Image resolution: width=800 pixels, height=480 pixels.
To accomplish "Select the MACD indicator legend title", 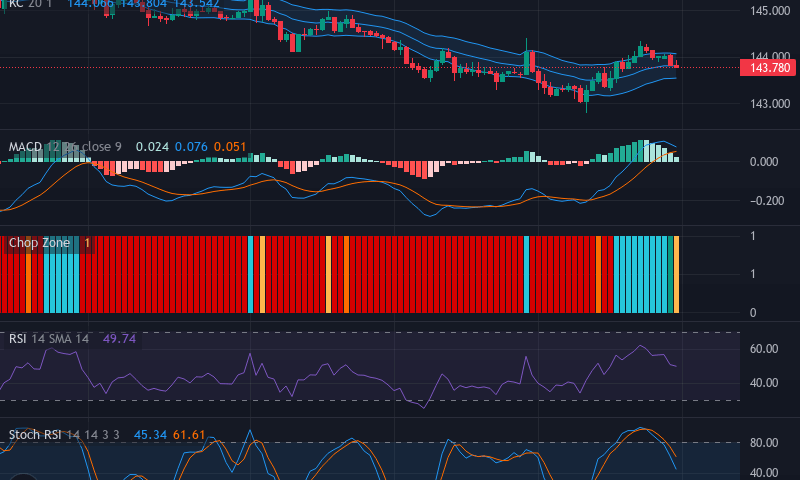I will tap(25, 147).
